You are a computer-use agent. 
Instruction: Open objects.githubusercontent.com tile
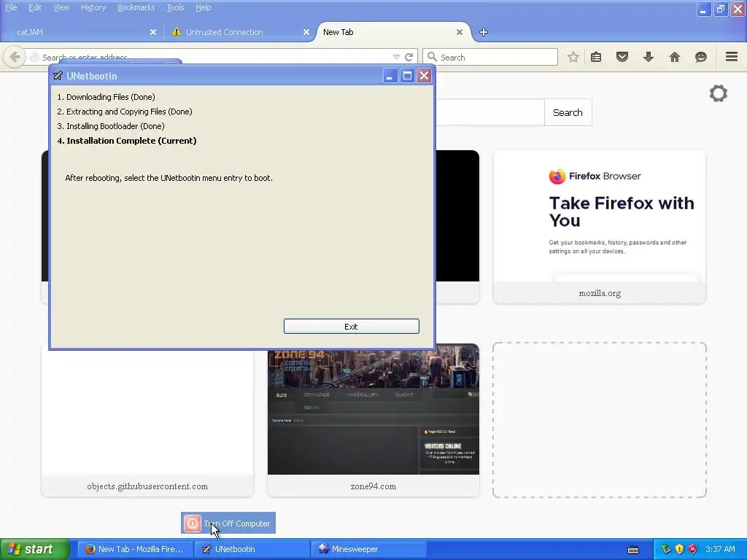click(147, 421)
